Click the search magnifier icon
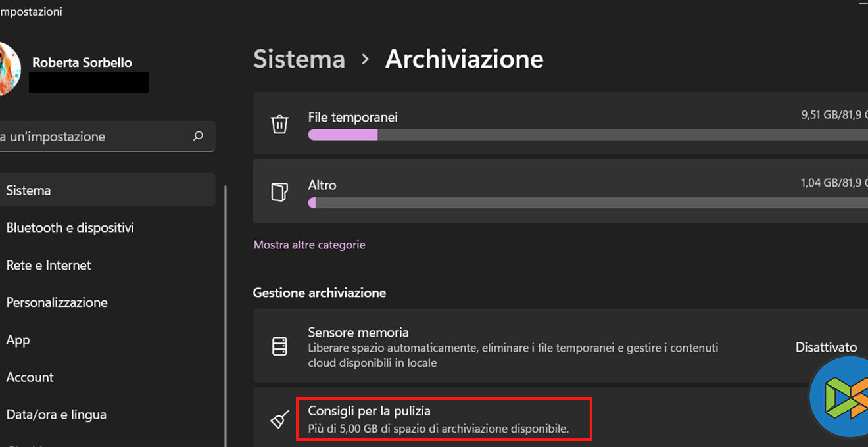This screenshot has height=447, width=868. tap(198, 137)
